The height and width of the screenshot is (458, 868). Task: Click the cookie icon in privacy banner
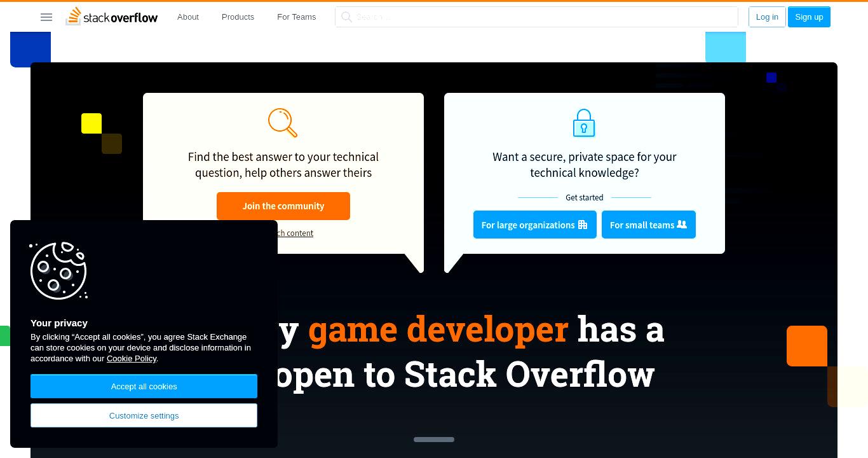tap(58, 270)
